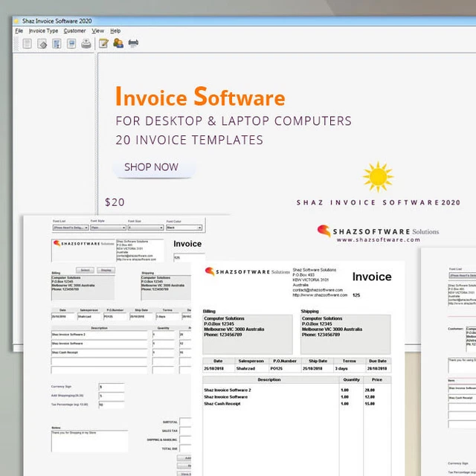
Task: Open the File menu
Action: [x=19, y=30]
